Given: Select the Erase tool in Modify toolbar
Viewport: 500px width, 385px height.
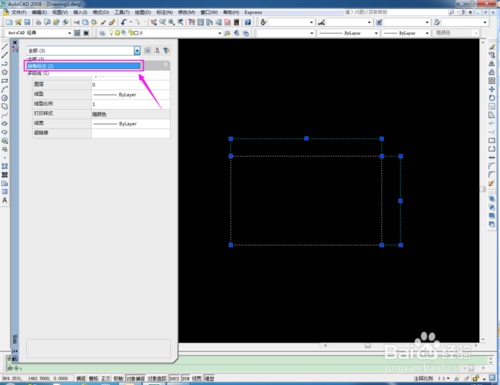Looking at the screenshot, I should (492, 47).
